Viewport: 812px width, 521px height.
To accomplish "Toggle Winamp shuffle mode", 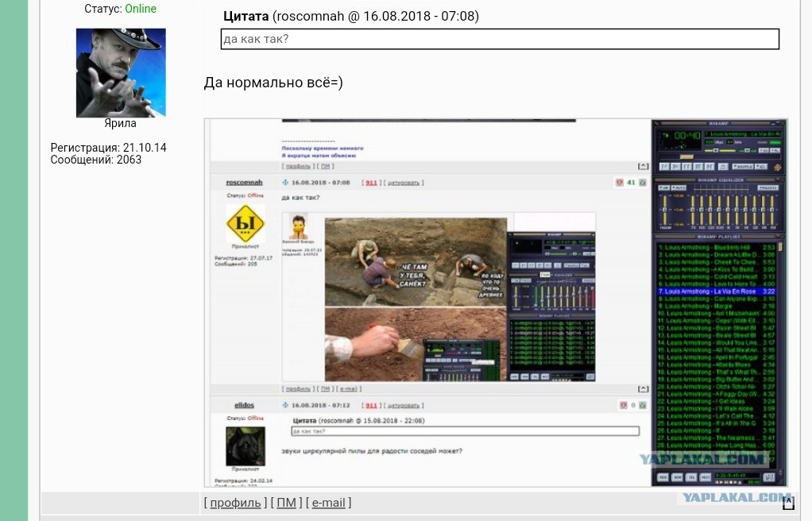I will click(743, 166).
